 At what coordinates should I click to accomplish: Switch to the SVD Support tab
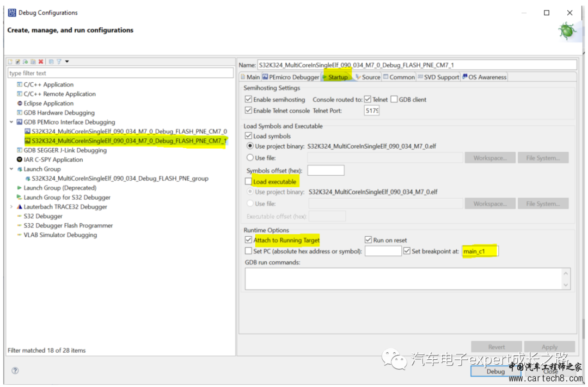coord(438,77)
